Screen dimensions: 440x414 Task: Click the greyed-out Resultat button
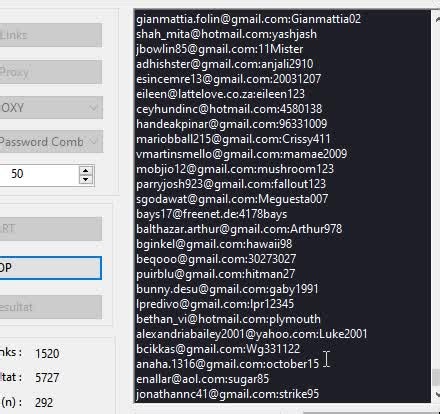pos(51,307)
